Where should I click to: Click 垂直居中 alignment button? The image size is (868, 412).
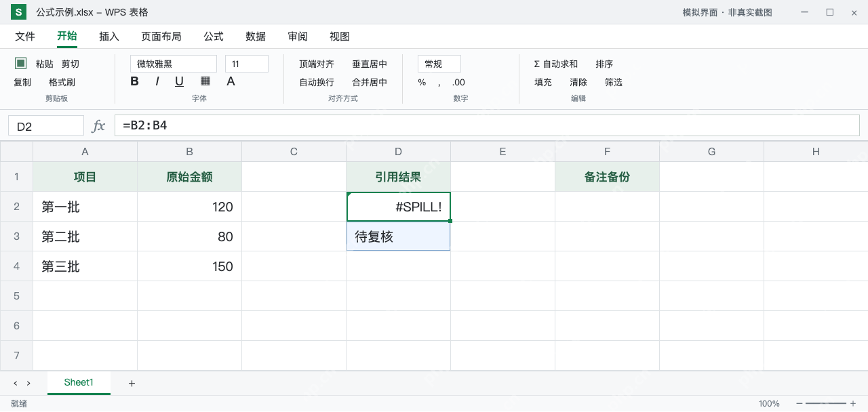(x=370, y=64)
